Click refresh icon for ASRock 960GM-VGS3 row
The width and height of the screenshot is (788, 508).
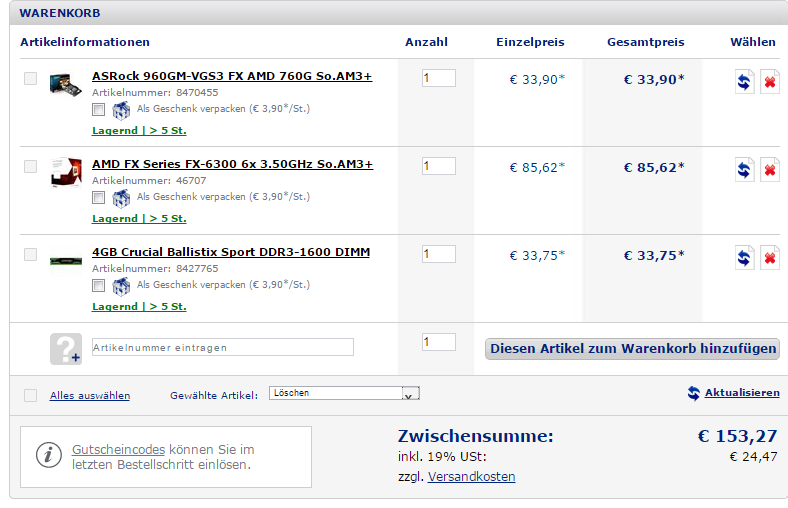tap(744, 81)
